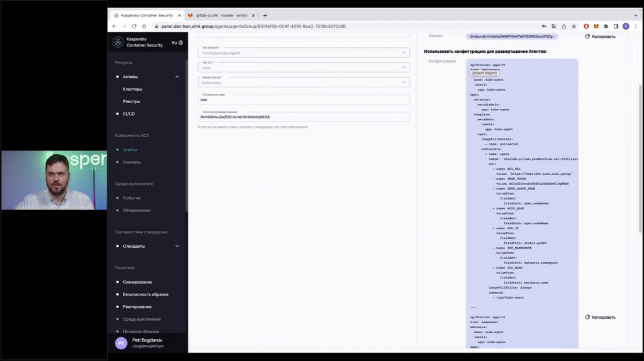This screenshot has height=361, width=644.
Task: Close the gitlab-ci.yml tab
Action: pyautogui.click(x=253, y=15)
